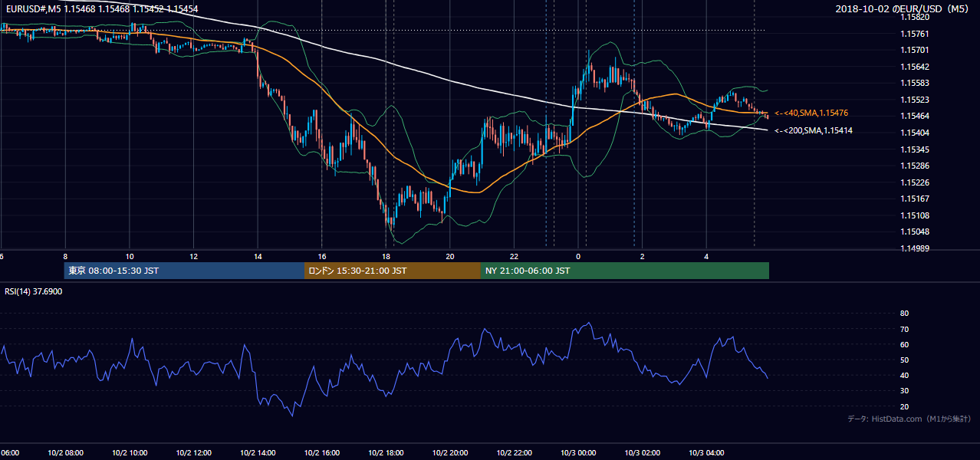
Task: Click the 1.15583 price axis label
Action: (x=913, y=83)
